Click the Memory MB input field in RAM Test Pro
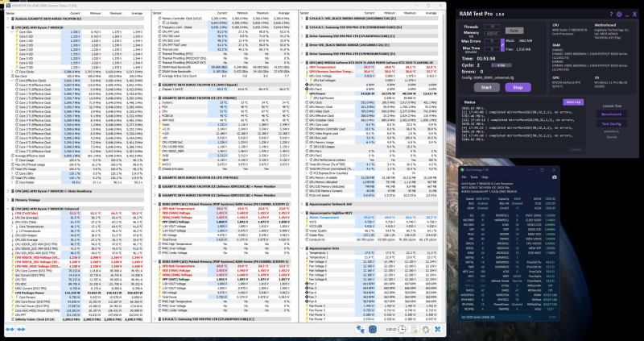This screenshot has height=341, width=644. (492, 33)
